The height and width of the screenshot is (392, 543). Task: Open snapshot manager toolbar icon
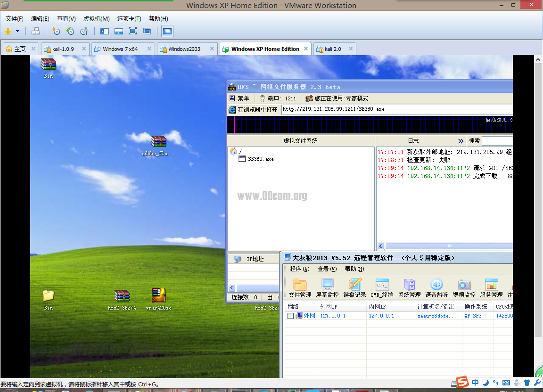click(84, 31)
